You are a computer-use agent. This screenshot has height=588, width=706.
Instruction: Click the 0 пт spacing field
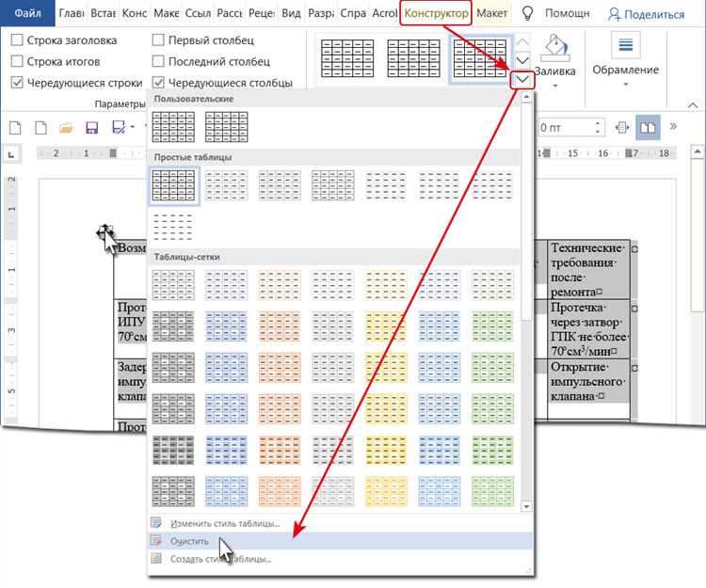(565, 128)
